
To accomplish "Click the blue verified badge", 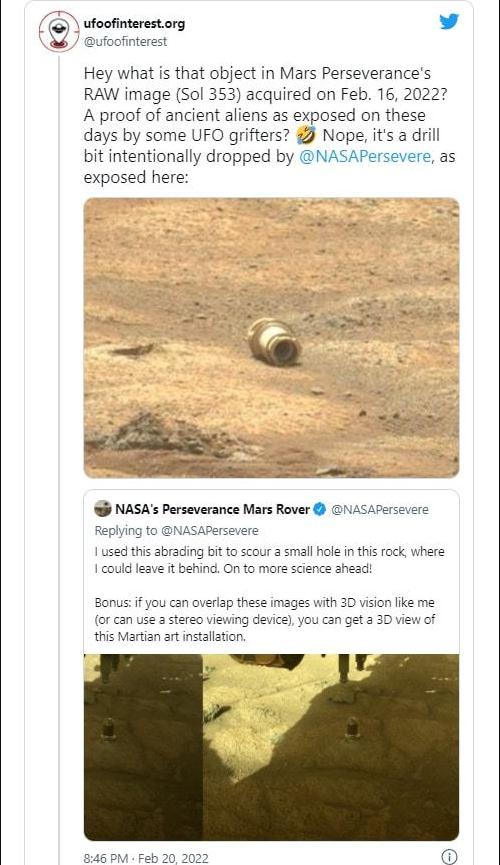I will tap(320, 509).
